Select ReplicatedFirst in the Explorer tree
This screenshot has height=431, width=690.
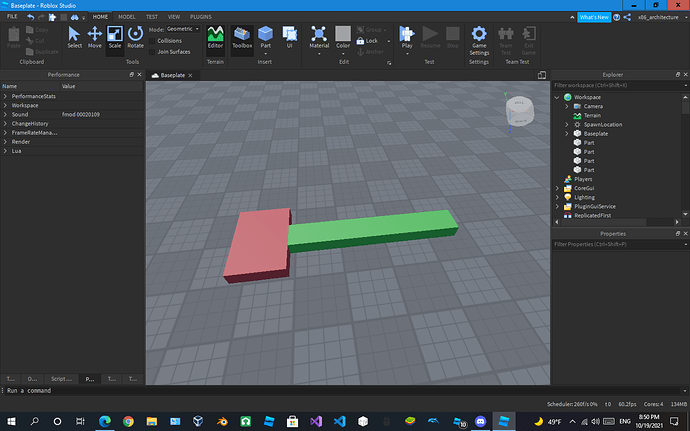592,215
